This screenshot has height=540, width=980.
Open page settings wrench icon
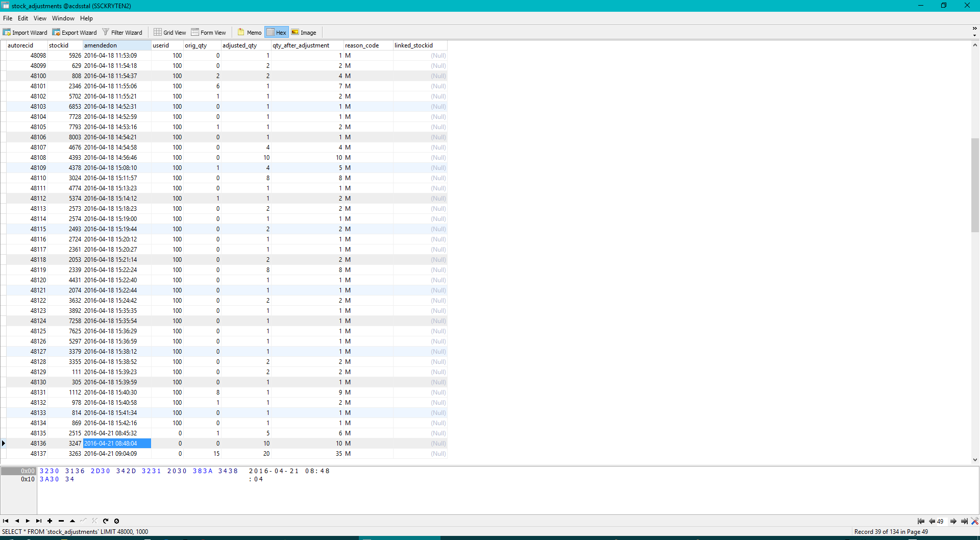click(974, 521)
